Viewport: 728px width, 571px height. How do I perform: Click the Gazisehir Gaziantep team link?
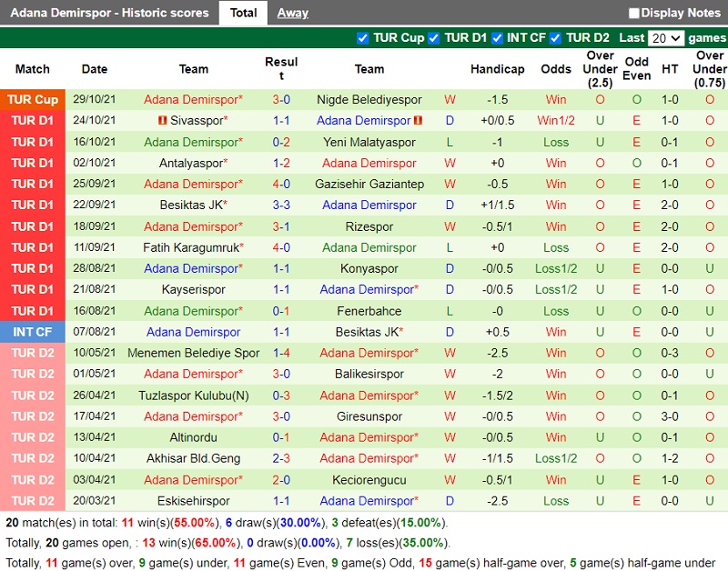pyautogui.click(x=369, y=185)
